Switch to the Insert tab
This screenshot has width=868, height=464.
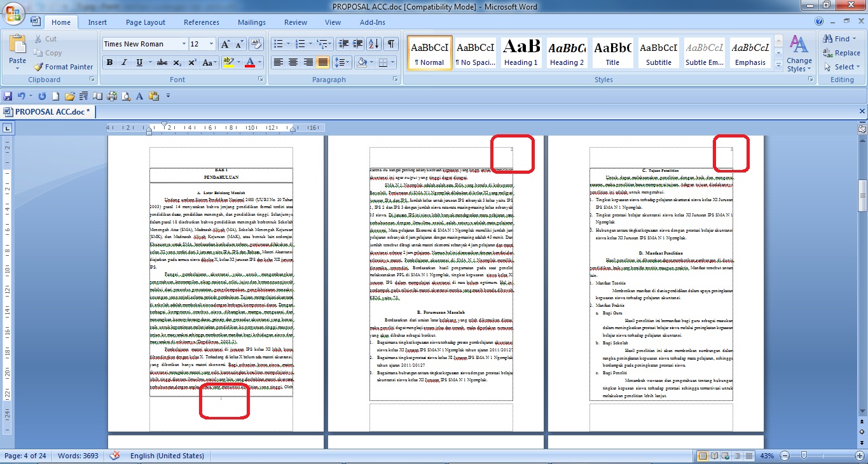(x=97, y=22)
